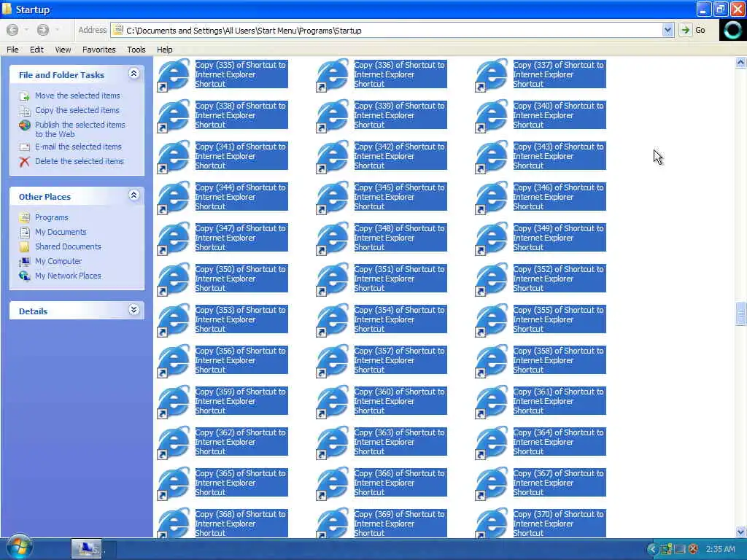Click the Forward navigation arrow

pyautogui.click(x=43, y=30)
